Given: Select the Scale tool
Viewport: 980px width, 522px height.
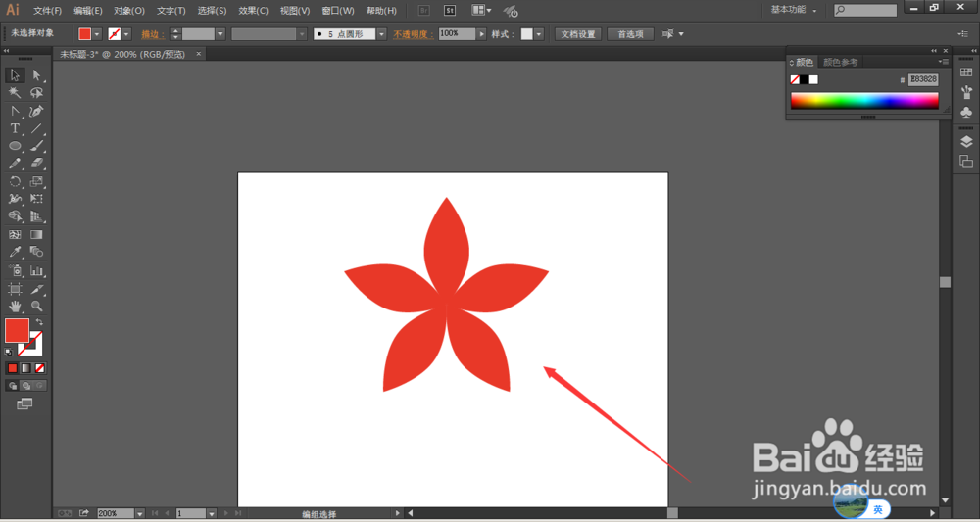Looking at the screenshot, I should tap(37, 182).
